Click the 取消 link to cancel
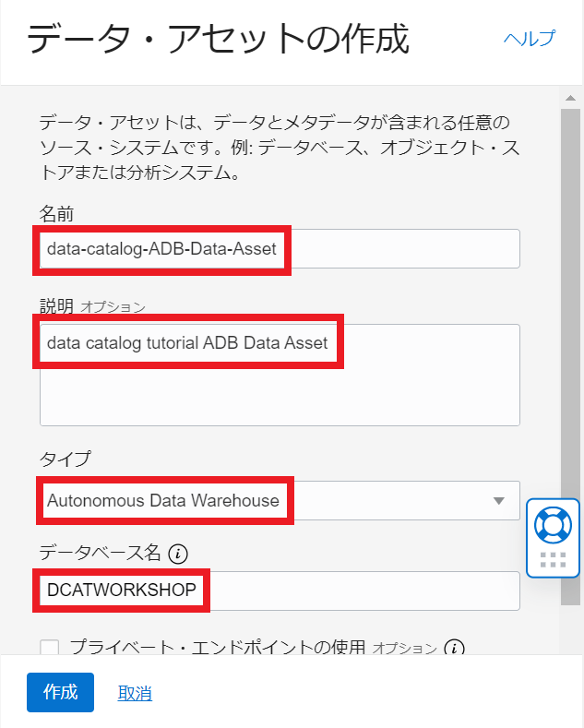 pos(135,693)
